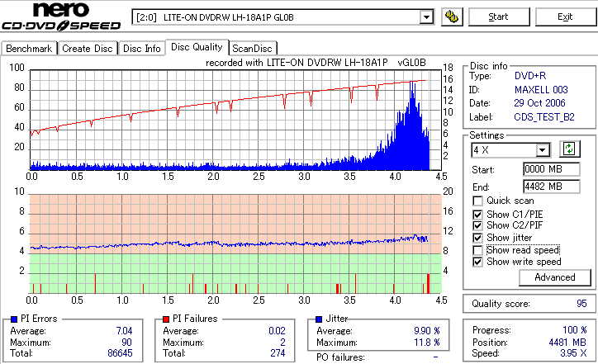Select the Disc Quality tab
The height and width of the screenshot is (364, 598).
tap(197, 47)
